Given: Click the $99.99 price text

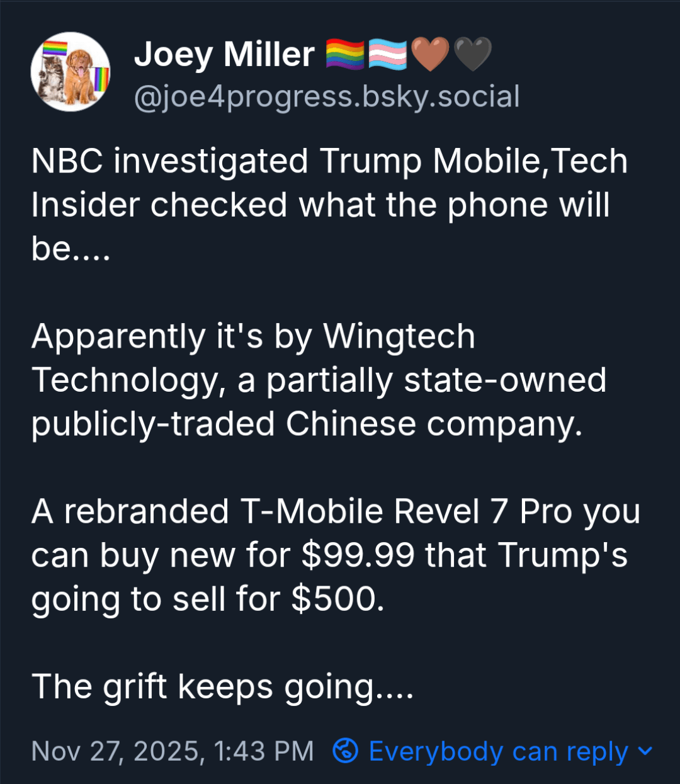Looking at the screenshot, I should (x=358, y=555).
